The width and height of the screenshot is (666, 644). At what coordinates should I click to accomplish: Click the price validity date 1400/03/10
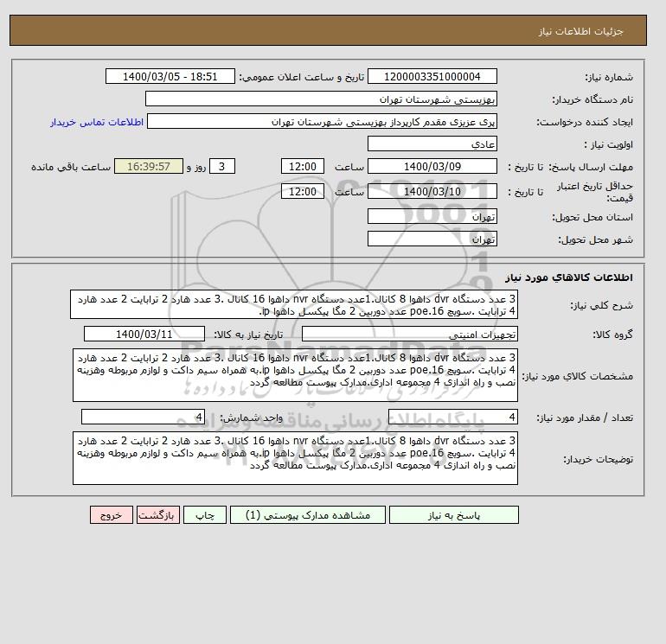pyautogui.click(x=432, y=191)
